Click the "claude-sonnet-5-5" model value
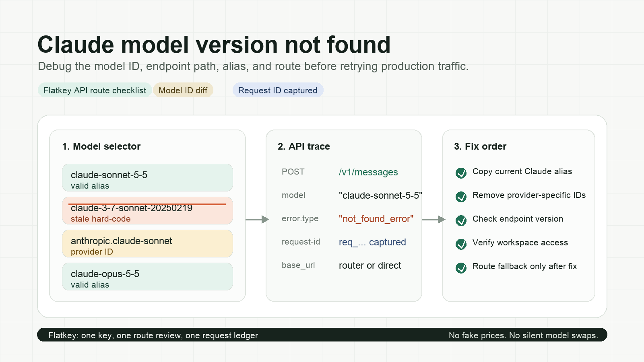644x362 pixels. coord(380,195)
